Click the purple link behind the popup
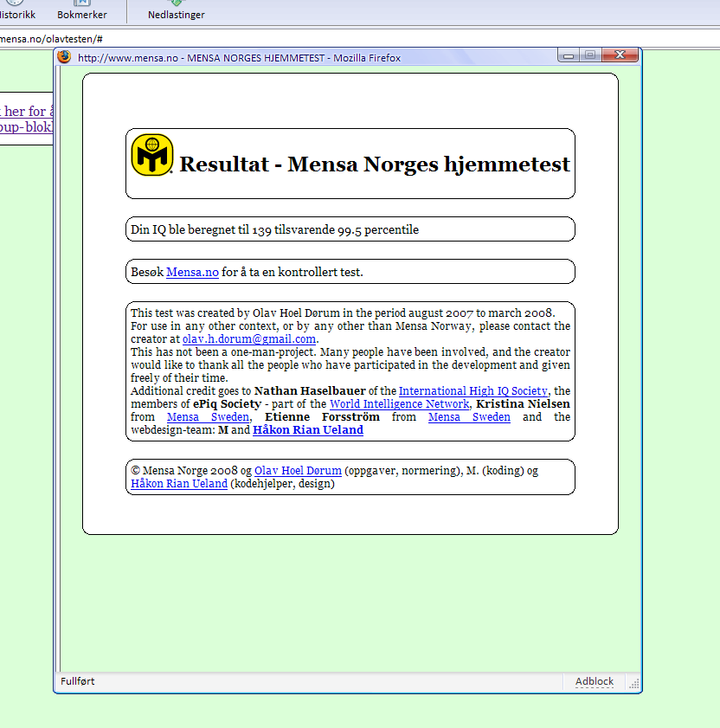The width and height of the screenshot is (720, 728). click(x=28, y=119)
